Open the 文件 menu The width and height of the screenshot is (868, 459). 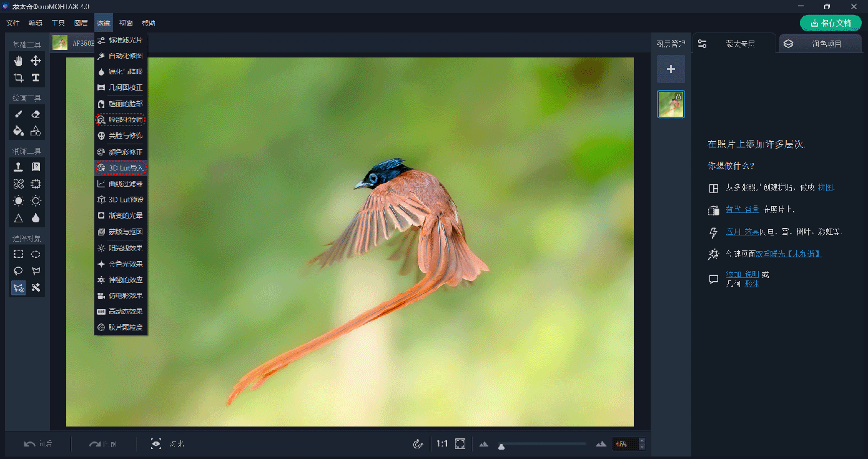click(x=13, y=23)
